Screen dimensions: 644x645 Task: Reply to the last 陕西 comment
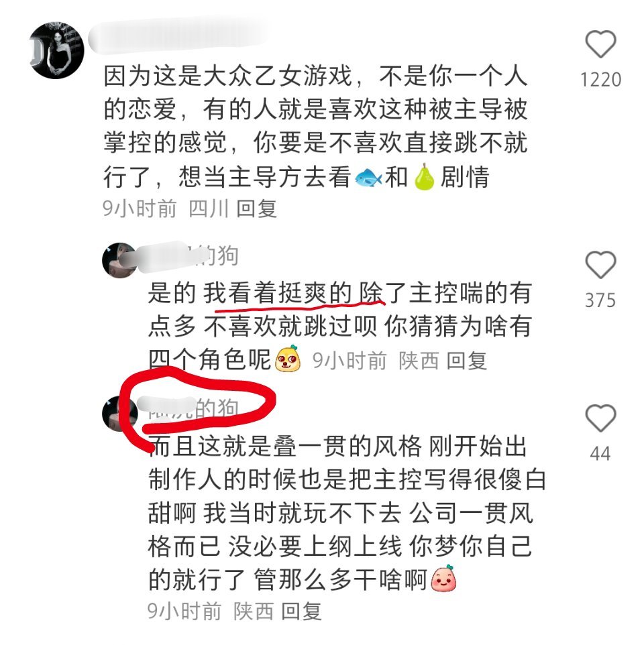coord(301,611)
